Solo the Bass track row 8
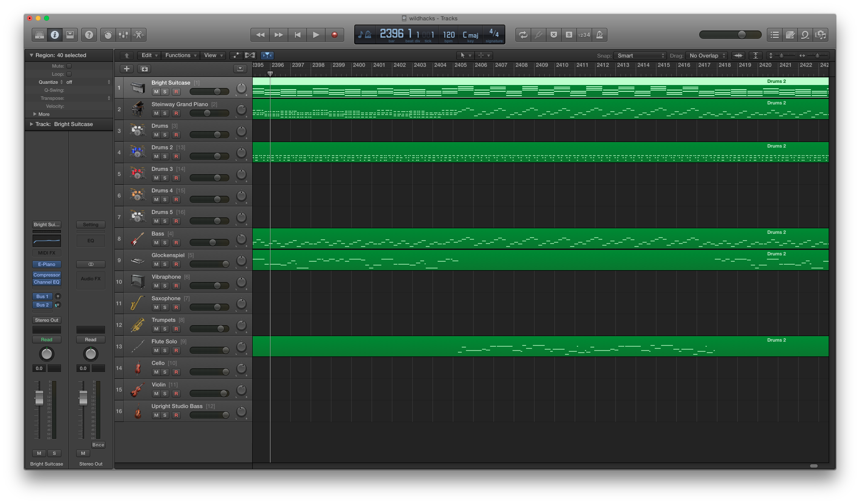The height and width of the screenshot is (504, 860). 165,242
